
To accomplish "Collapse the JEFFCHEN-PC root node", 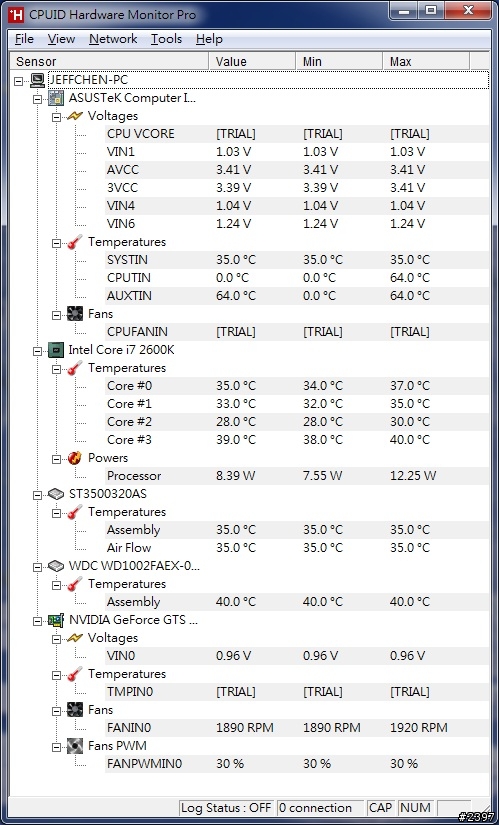I will coord(19,81).
